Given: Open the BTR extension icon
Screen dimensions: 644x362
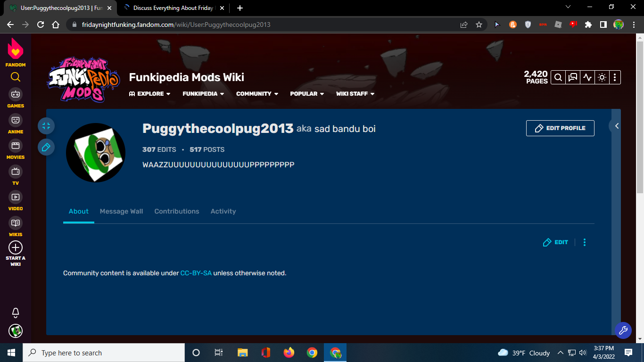Looking at the screenshot, I should point(543,25).
